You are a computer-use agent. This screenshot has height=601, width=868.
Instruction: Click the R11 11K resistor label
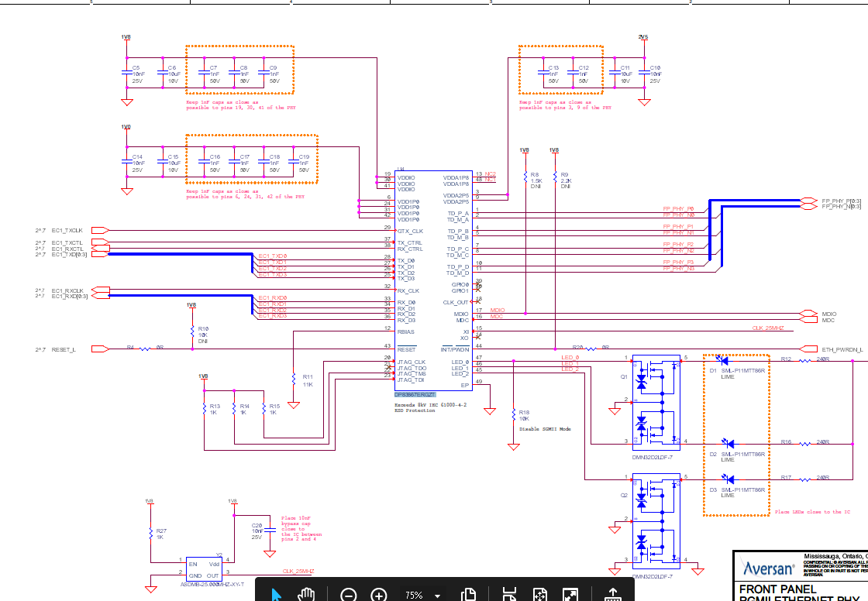(x=308, y=381)
